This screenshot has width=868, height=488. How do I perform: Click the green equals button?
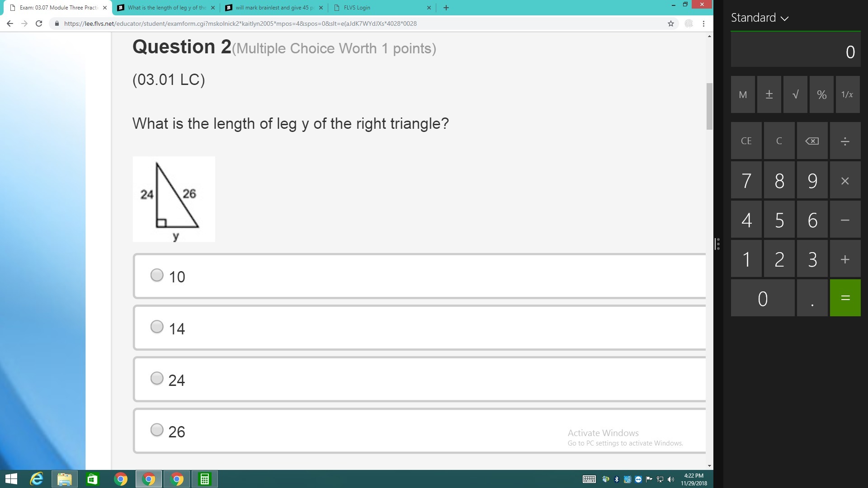pyautogui.click(x=845, y=298)
